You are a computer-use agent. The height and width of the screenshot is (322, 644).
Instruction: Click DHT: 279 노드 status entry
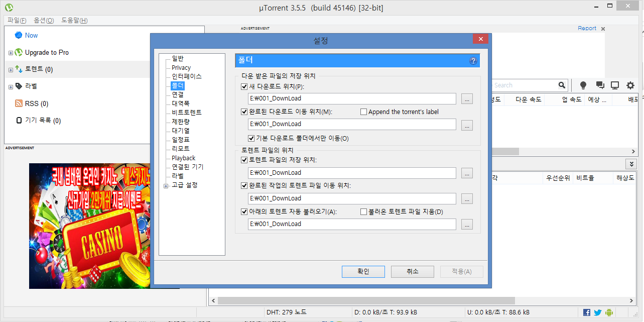coord(286,312)
